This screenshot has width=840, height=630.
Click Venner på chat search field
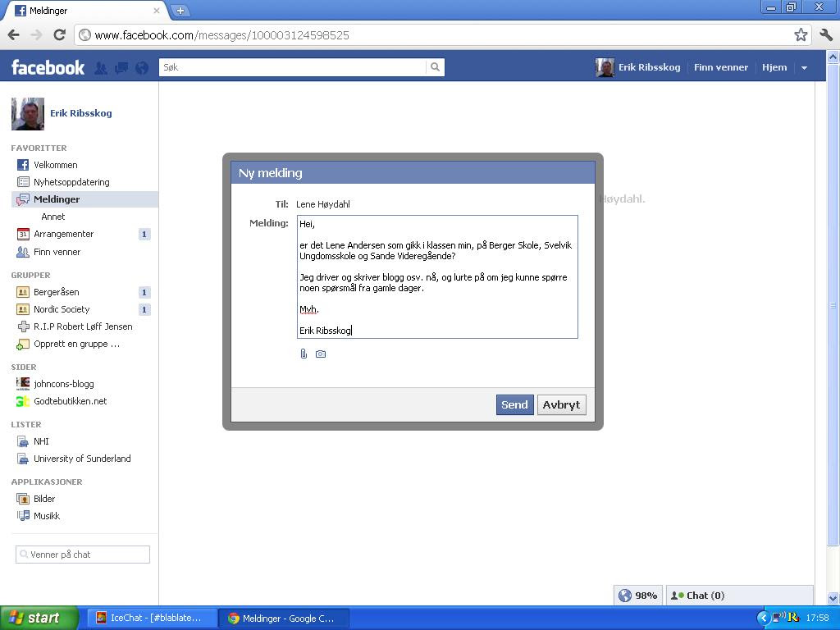coord(83,555)
